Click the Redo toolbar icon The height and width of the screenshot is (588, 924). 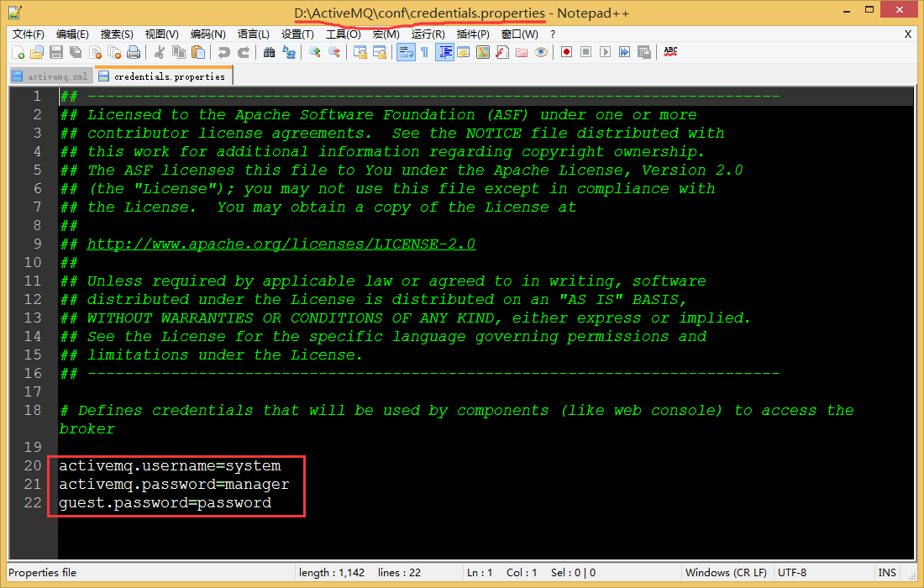coord(243,52)
